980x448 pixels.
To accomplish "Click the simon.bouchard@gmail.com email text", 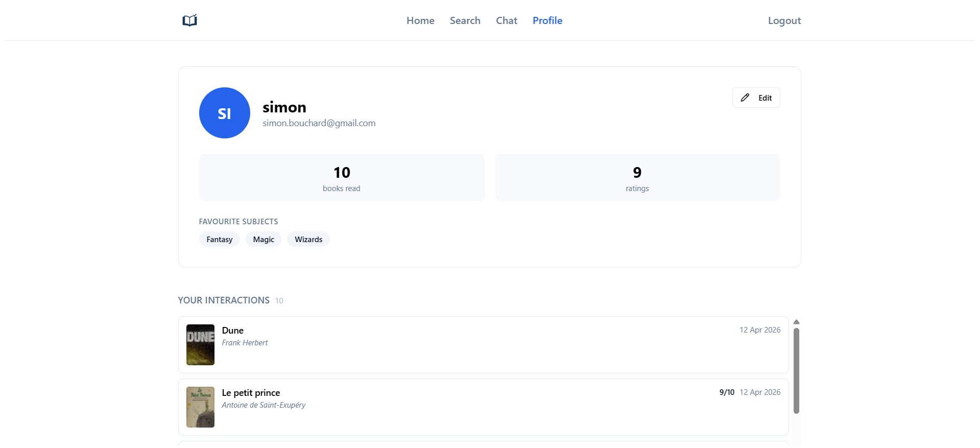I will click(319, 123).
